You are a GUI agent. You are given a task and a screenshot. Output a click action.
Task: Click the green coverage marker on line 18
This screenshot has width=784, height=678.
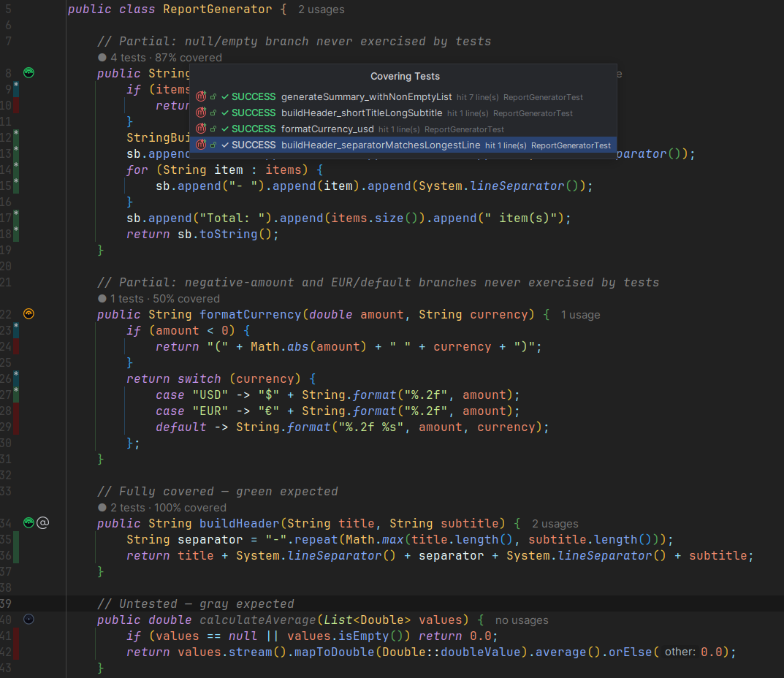[16, 234]
